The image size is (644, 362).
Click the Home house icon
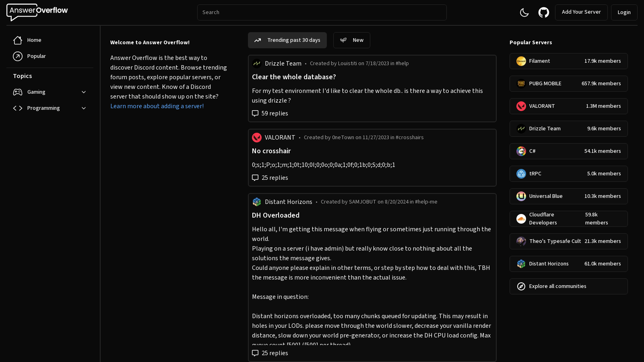click(x=18, y=40)
